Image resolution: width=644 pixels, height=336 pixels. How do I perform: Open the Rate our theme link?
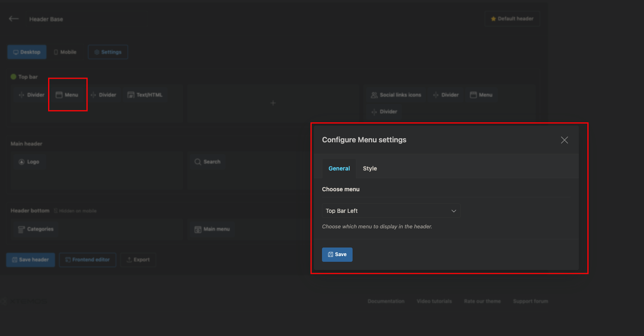(x=482, y=301)
